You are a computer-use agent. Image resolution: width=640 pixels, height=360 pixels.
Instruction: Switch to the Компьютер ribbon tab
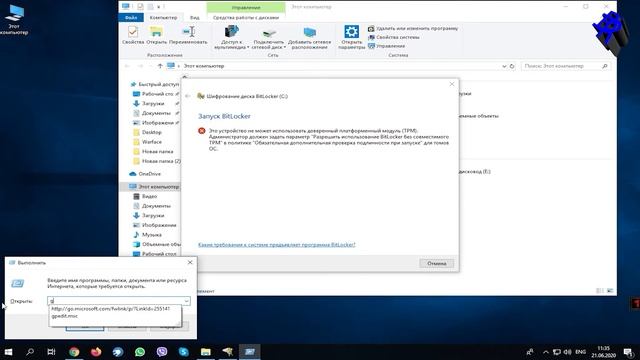pos(163,18)
